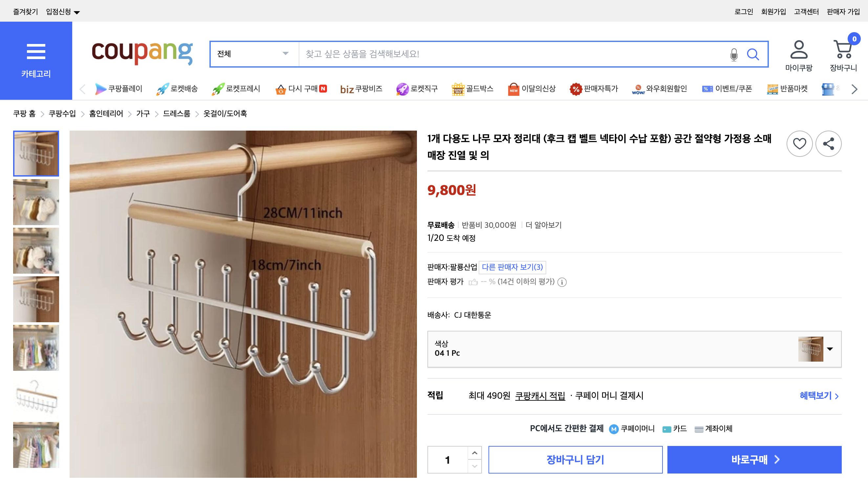The image size is (868, 485).
Task: Select the second product thumbnail
Action: pyautogui.click(x=36, y=202)
